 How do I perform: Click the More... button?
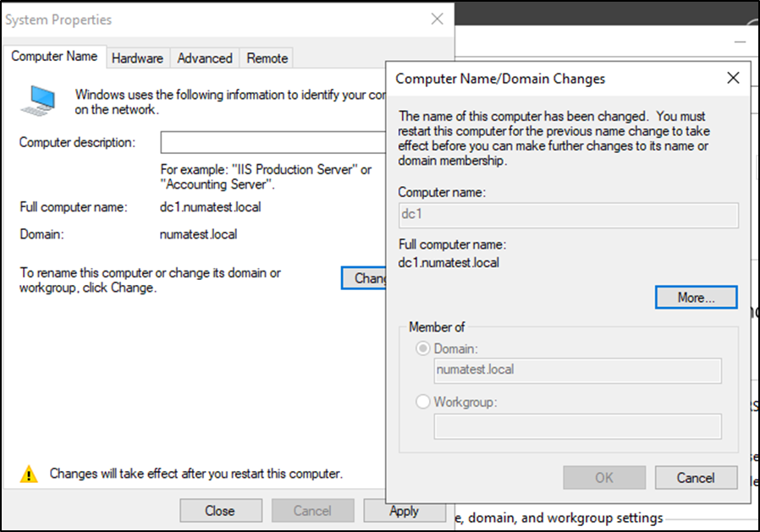[x=696, y=298]
